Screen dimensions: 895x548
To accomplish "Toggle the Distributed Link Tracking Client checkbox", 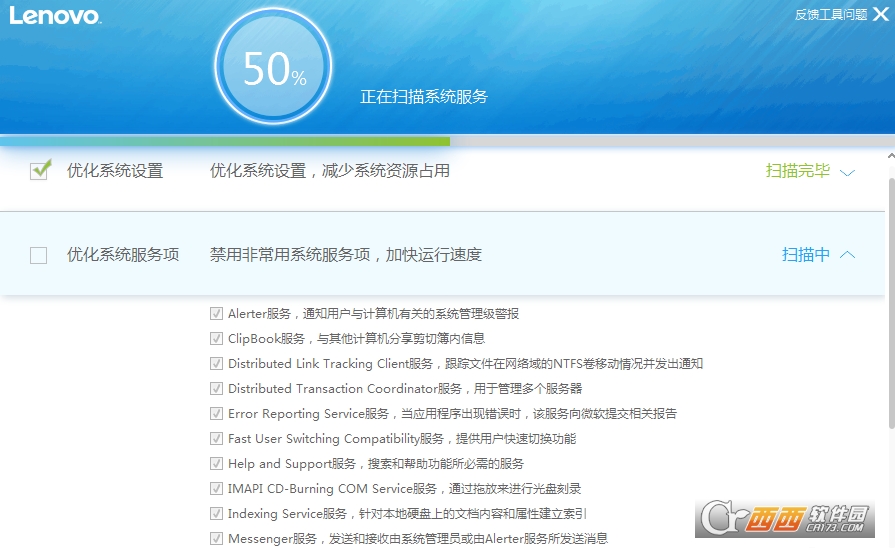I will pyautogui.click(x=216, y=364).
